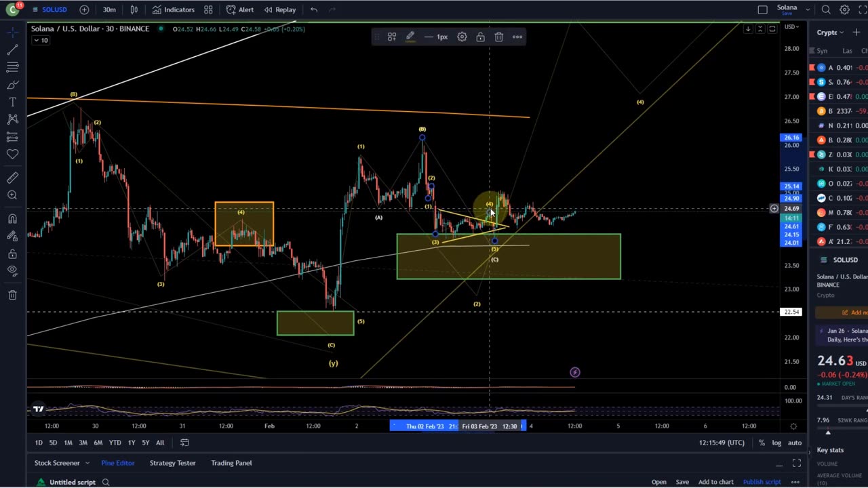Select the 1M date range
The height and width of the screenshot is (488, 868).
pyautogui.click(x=68, y=443)
